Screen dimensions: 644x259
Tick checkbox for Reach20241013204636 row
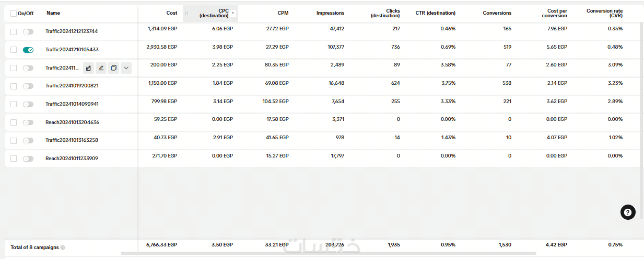(x=14, y=122)
